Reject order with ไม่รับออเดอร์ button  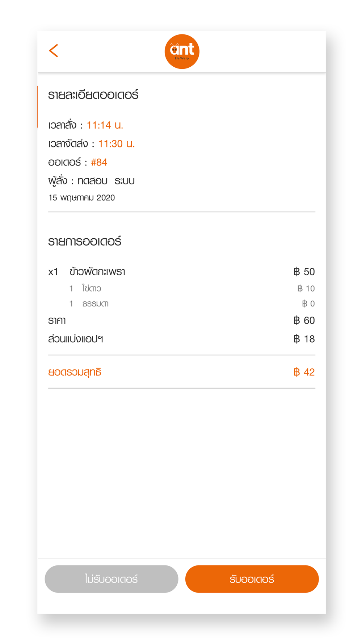(111, 579)
